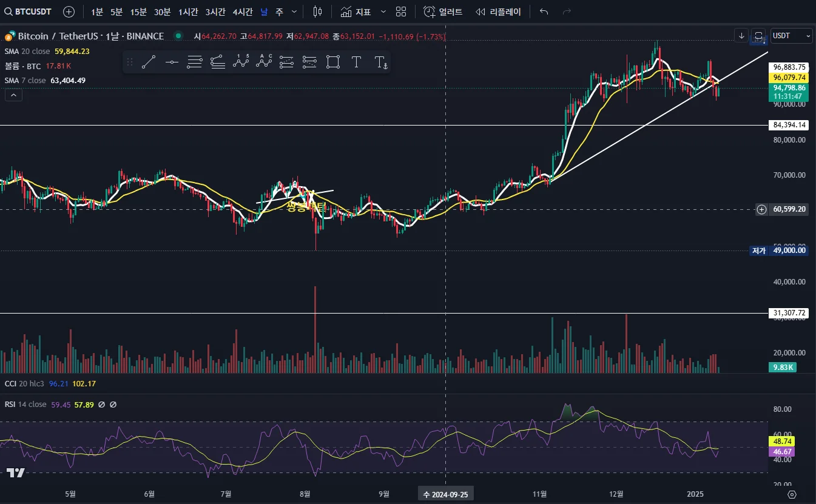816x504 pixels.
Task: Expand the indicator favorites dropdown arrow
Action: (x=383, y=12)
